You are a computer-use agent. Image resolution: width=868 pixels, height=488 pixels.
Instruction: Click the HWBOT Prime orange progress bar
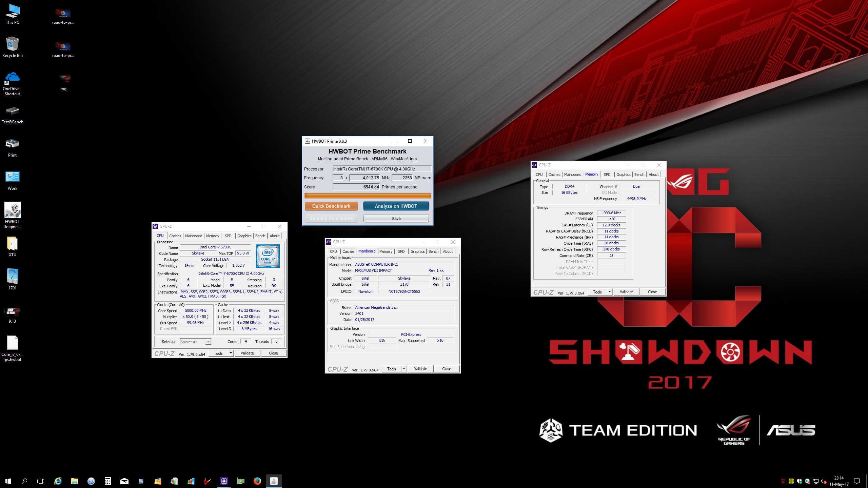(x=368, y=196)
